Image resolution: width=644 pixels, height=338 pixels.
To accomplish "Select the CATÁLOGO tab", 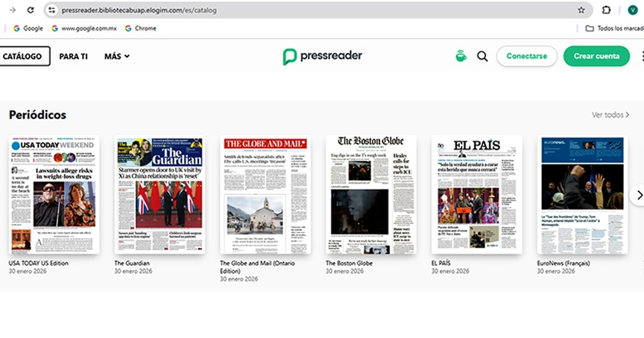I will coord(24,57).
